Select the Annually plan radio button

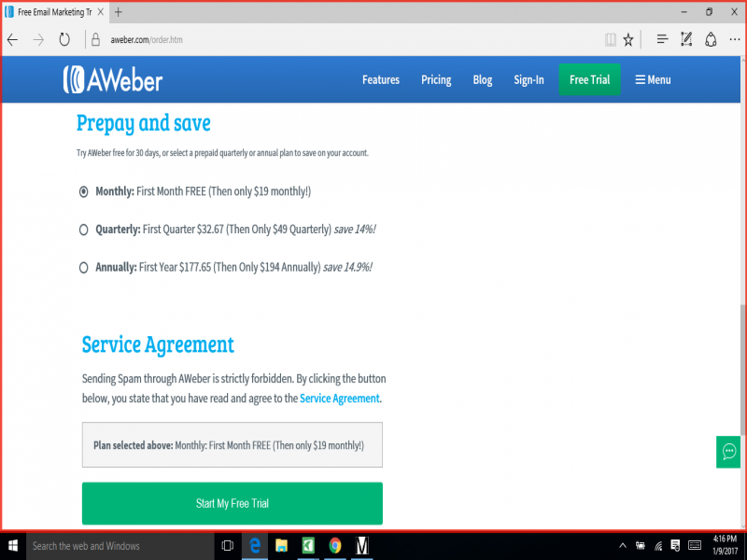click(x=83, y=268)
